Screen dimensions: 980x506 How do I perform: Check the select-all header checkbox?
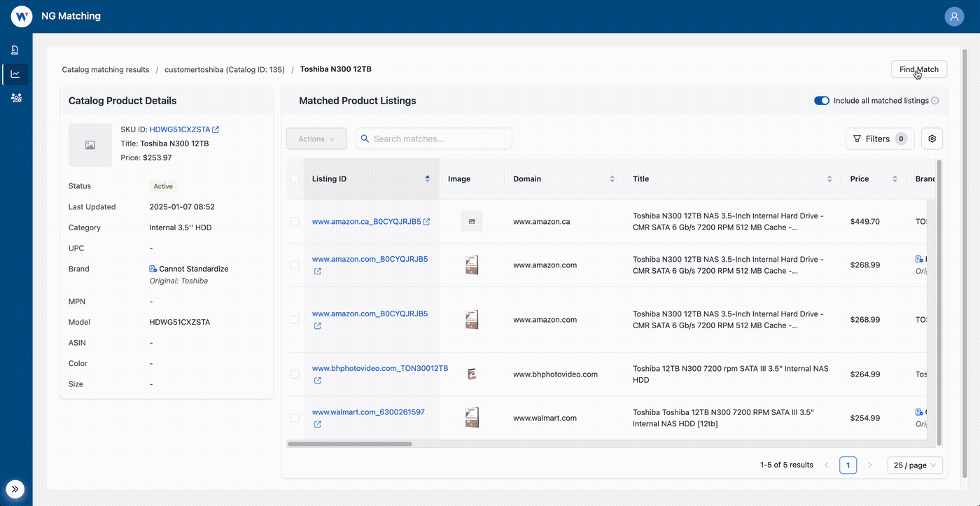pos(295,179)
